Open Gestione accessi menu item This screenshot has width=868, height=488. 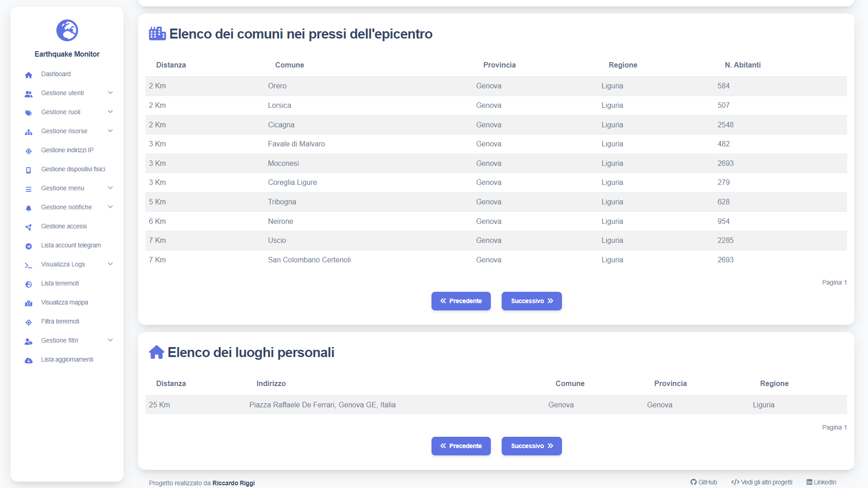click(64, 226)
